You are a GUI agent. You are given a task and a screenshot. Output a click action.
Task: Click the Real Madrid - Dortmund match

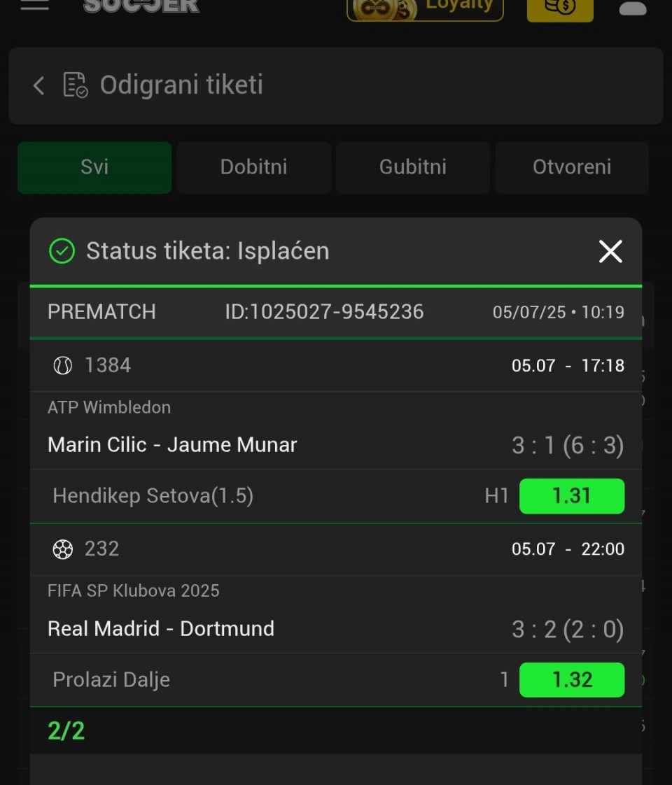[x=161, y=628]
